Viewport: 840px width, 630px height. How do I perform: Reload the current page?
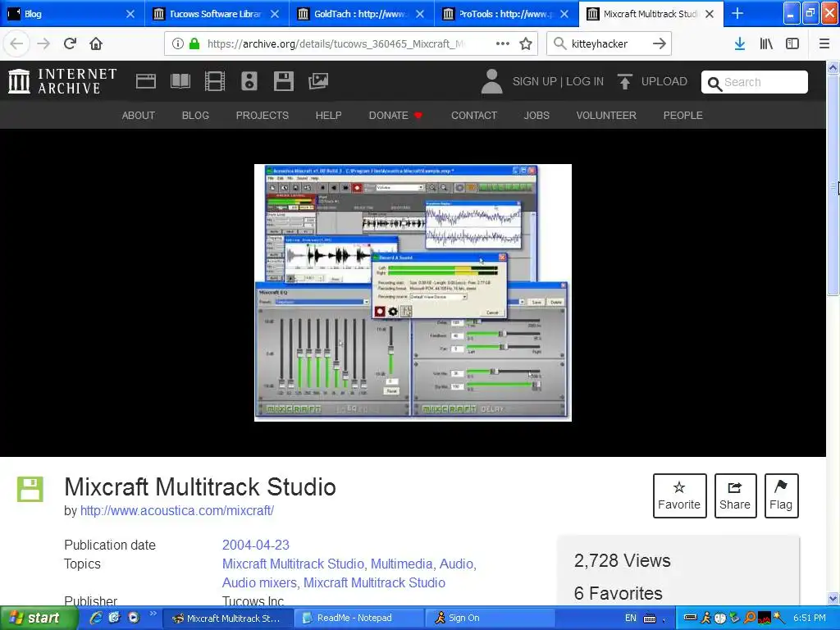point(70,43)
